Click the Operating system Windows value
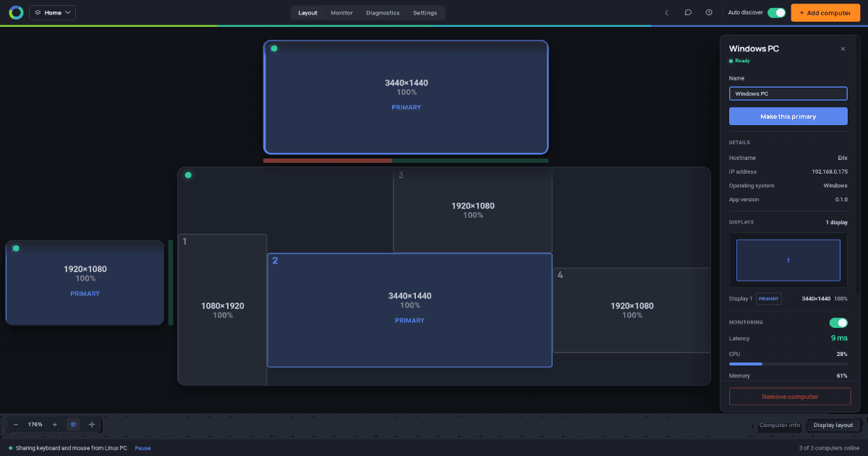This screenshot has width=868, height=456. pyautogui.click(x=835, y=185)
